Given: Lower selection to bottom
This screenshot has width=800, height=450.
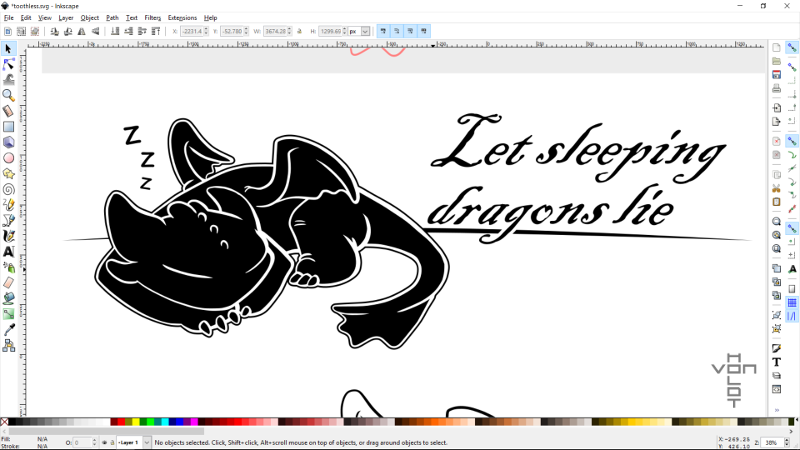Looking at the screenshot, I should point(115,32).
